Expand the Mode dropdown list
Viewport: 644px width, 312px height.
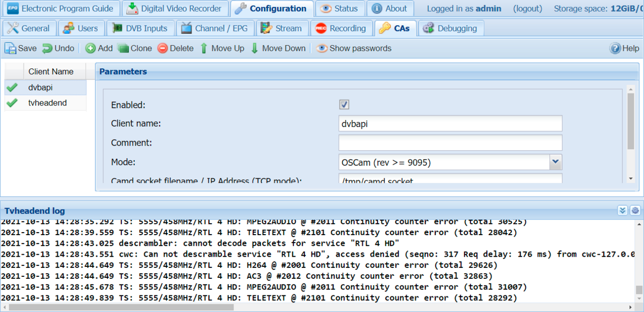pyautogui.click(x=555, y=162)
